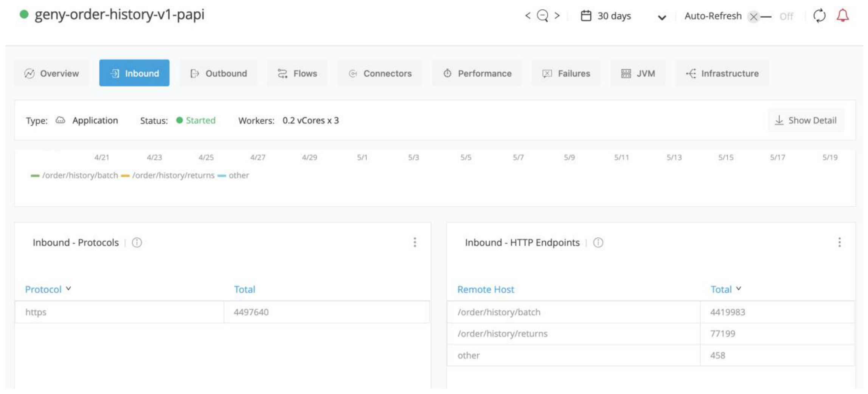Screen dimensions: 868x394
Task: Click info icon for Inbound - HTTP Endpoints
Action: pos(598,243)
